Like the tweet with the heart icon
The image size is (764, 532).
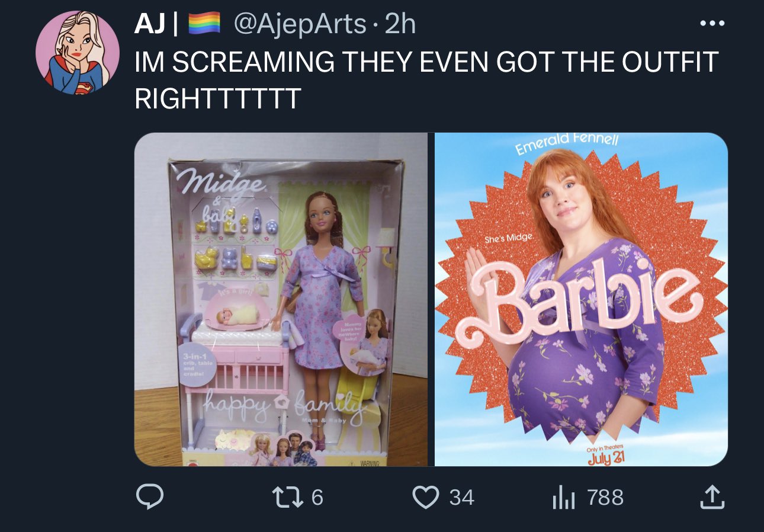424,497
